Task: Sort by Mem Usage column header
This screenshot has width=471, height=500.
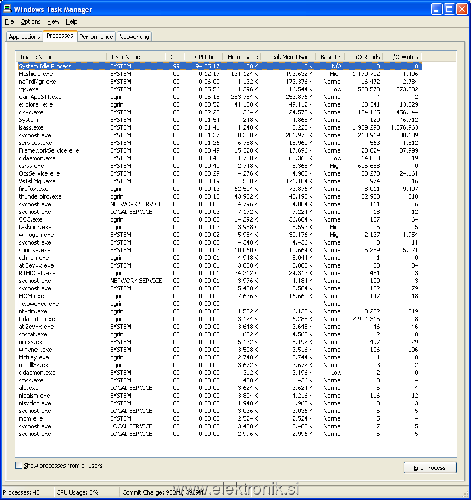Action: point(242,57)
